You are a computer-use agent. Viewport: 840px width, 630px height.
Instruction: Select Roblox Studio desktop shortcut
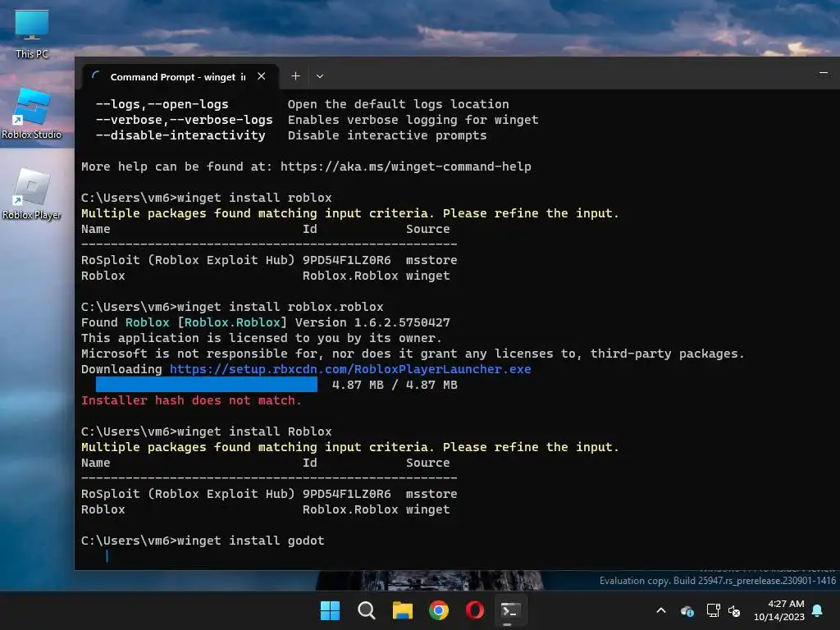tap(32, 113)
